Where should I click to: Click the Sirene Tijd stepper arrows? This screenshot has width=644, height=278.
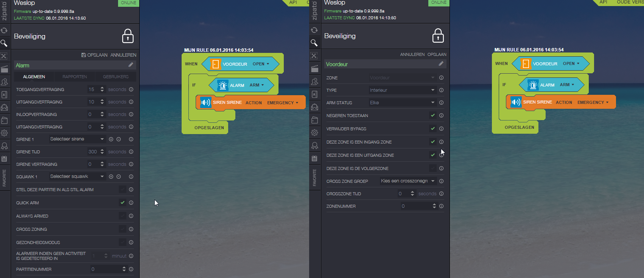(x=102, y=152)
